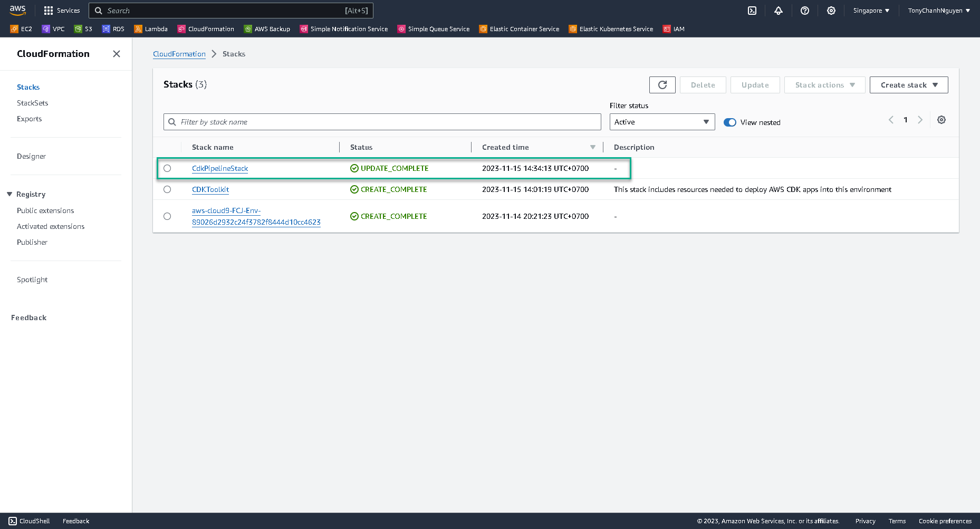Image resolution: width=980 pixels, height=529 pixels.
Task: Click the CDKToolkit description text
Action: point(753,189)
